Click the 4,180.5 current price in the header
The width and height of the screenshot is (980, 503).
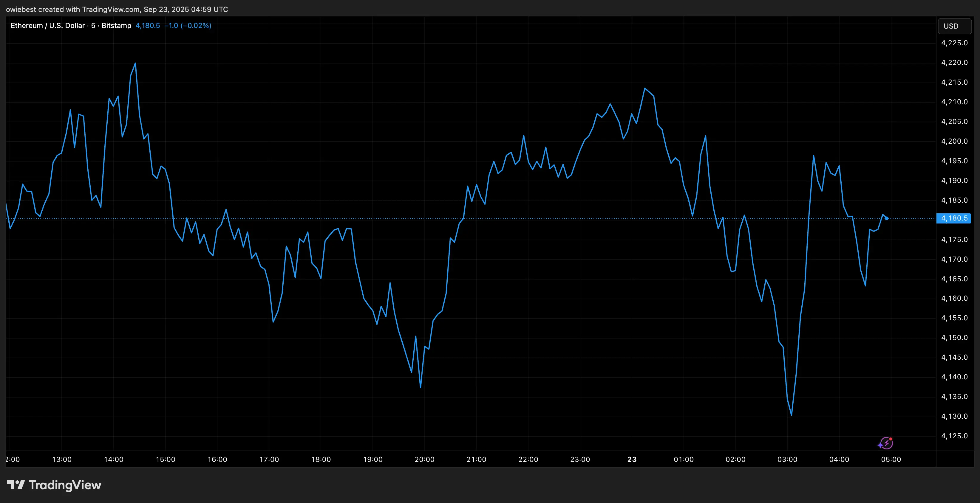tap(148, 25)
